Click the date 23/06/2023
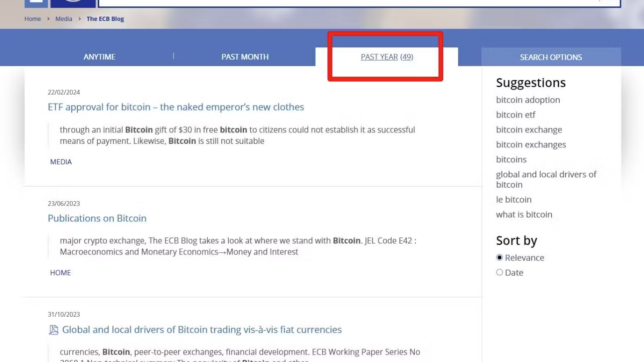This screenshot has height=362, width=644. tap(64, 203)
